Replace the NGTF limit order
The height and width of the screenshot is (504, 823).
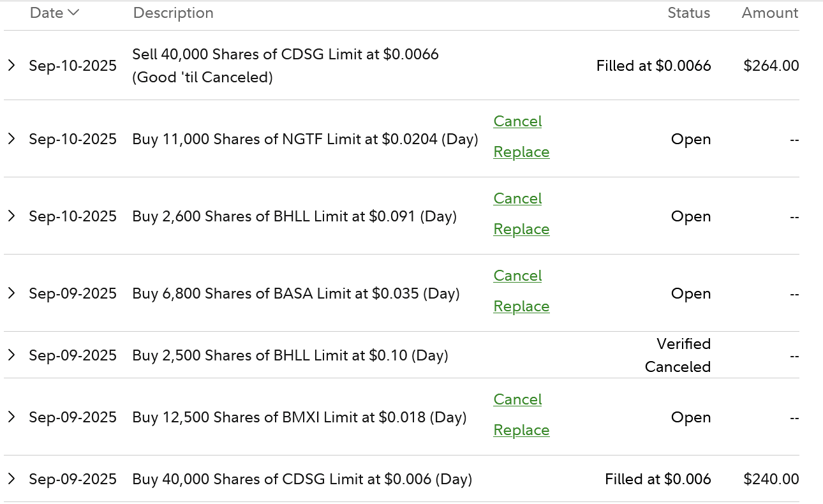(x=521, y=152)
